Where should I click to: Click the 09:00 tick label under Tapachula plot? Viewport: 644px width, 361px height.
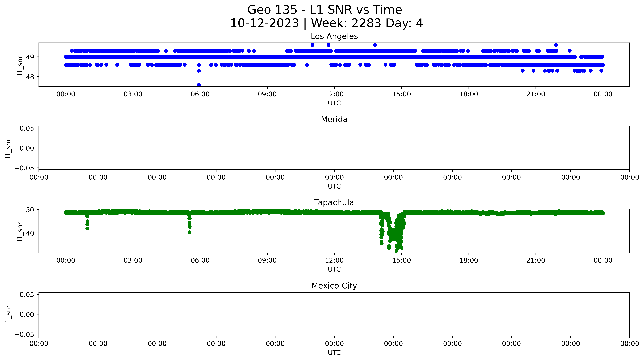tap(267, 261)
